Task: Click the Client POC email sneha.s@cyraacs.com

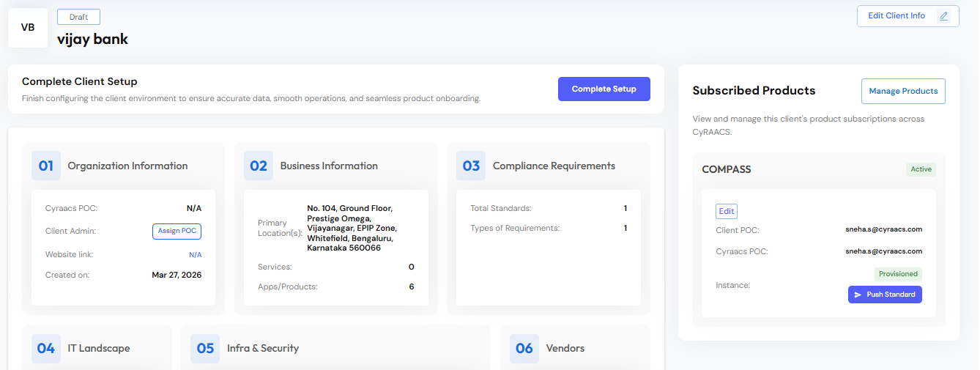Action: [883, 229]
